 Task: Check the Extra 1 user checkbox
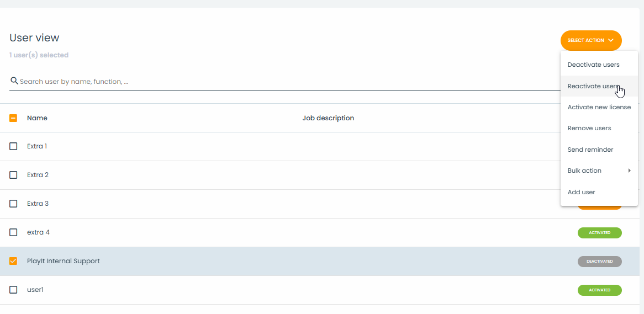13,146
